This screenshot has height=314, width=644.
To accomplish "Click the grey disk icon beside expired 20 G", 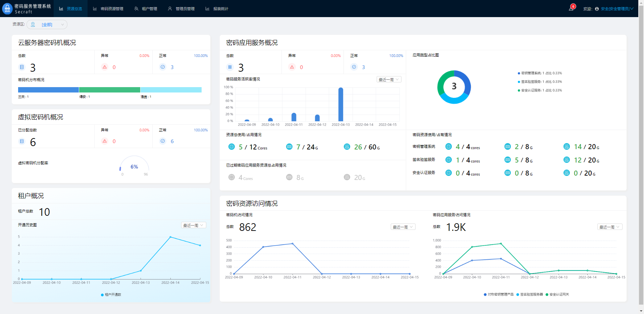I will (x=347, y=177).
